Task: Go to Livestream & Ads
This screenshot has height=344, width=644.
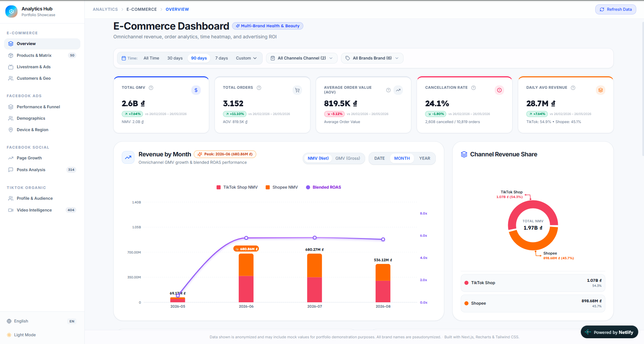Action: 42,67
